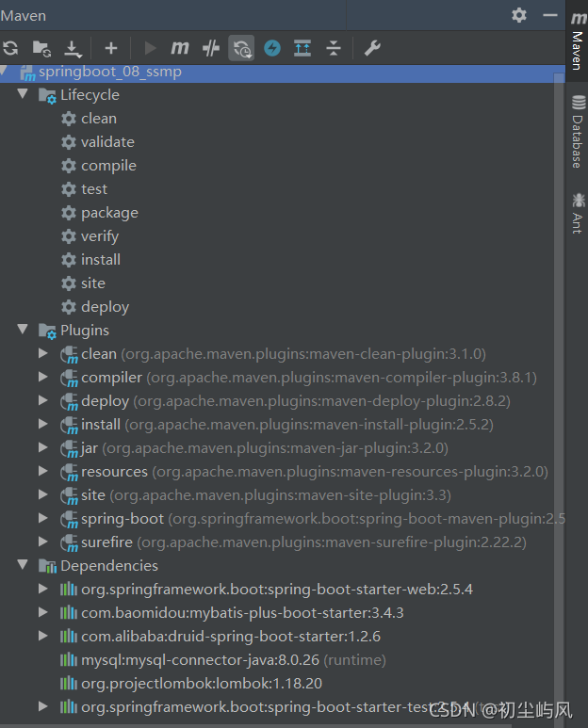Image resolution: width=588 pixels, height=728 pixels.
Task: Click the Dependencies folder icon
Action: tap(47, 566)
